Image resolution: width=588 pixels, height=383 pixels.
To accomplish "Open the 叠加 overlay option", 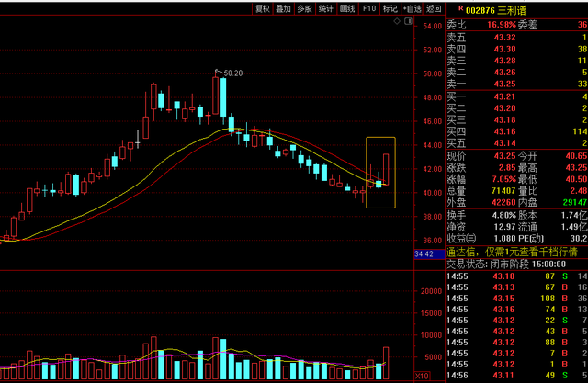I will point(283,8).
